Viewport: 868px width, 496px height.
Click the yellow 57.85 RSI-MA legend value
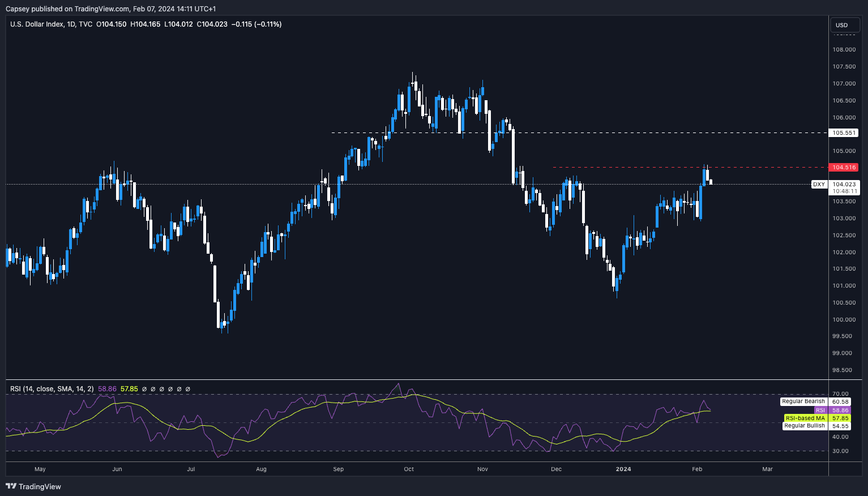point(129,389)
